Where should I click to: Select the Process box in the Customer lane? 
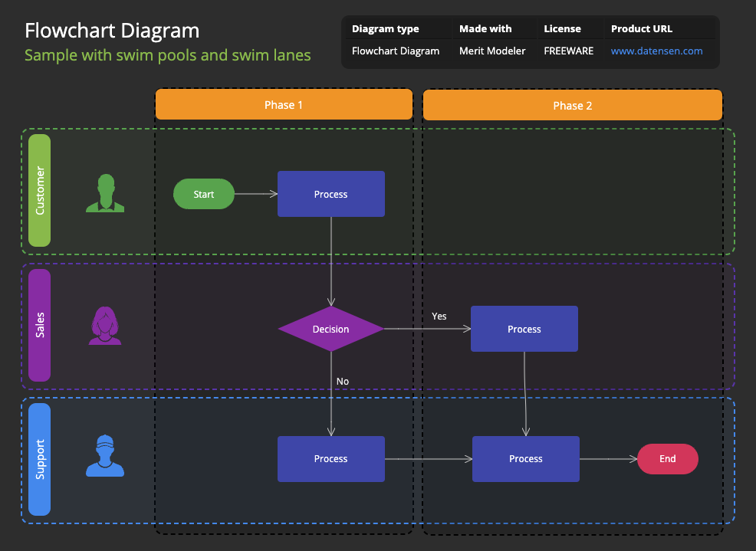click(x=331, y=194)
